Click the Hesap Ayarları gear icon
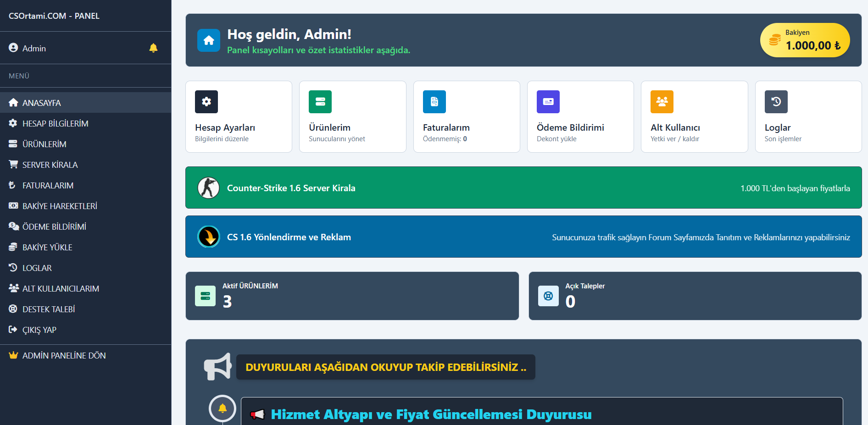Screen dimensions: 868x425 click(206, 101)
